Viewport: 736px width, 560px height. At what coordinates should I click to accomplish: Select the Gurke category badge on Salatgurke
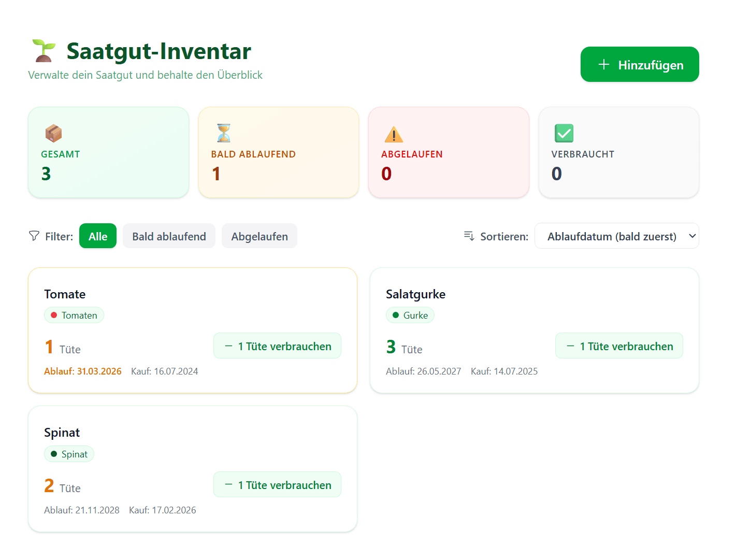[x=410, y=315]
